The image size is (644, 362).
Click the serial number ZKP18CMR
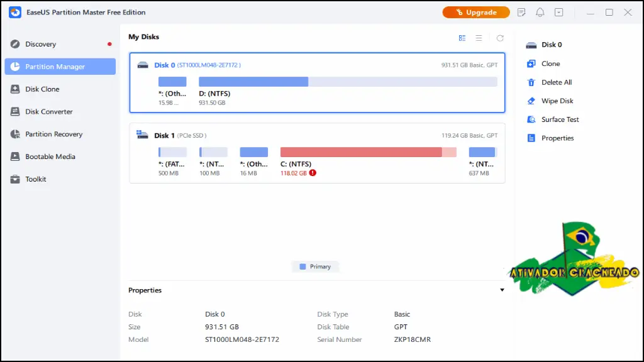[413, 340]
